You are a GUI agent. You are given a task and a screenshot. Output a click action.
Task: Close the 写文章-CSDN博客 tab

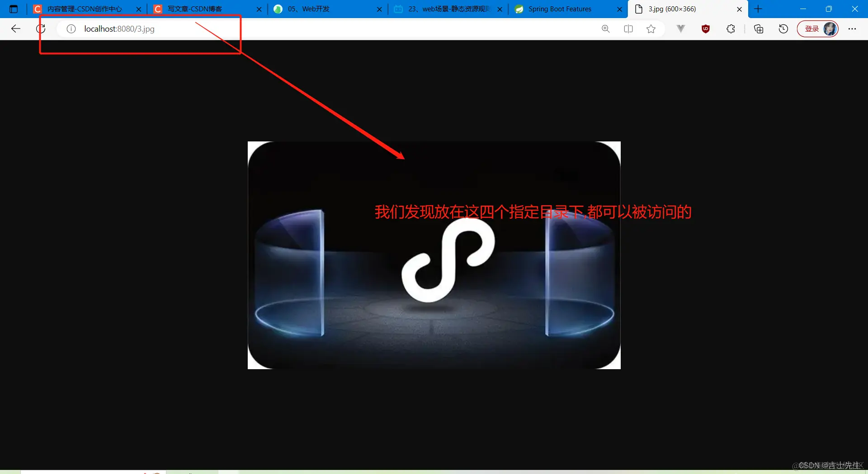tap(259, 9)
